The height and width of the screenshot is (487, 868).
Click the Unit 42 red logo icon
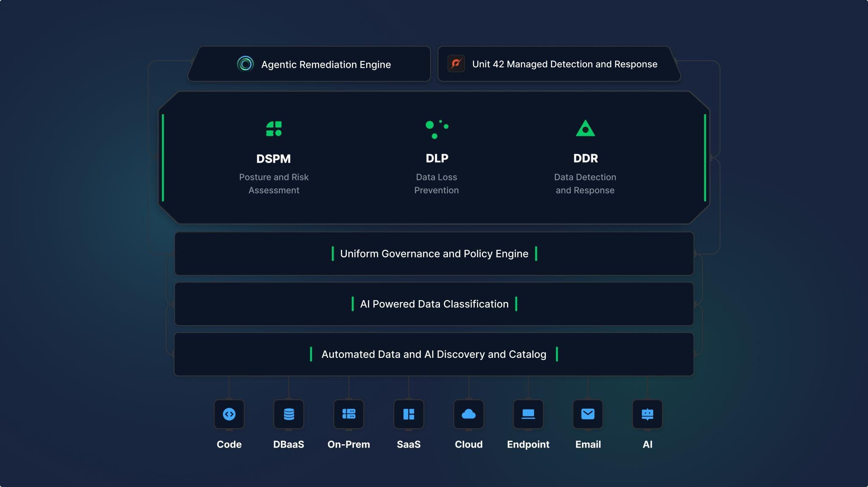[x=456, y=64]
